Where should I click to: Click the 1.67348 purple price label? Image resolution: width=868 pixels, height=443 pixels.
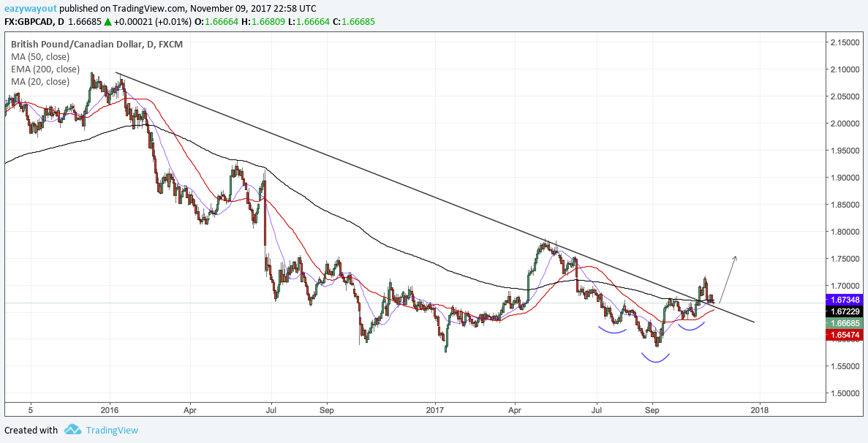pyautogui.click(x=844, y=299)
